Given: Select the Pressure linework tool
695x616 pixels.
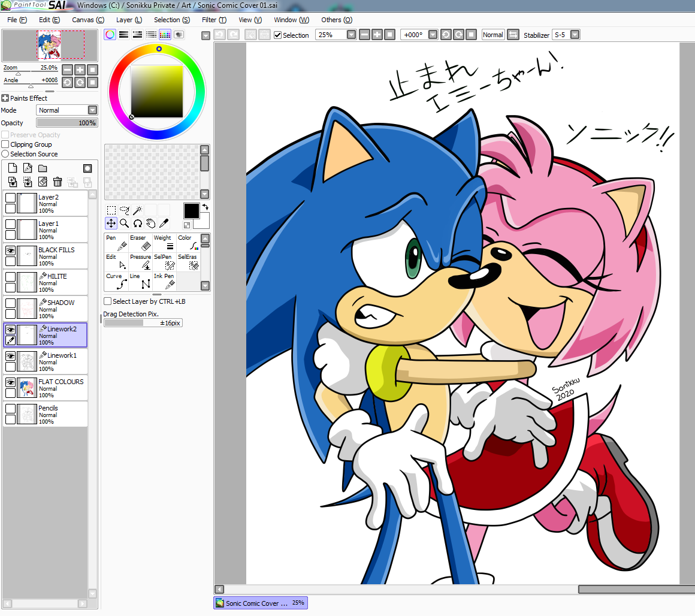Looking at the screenshot, I should 141,262.
